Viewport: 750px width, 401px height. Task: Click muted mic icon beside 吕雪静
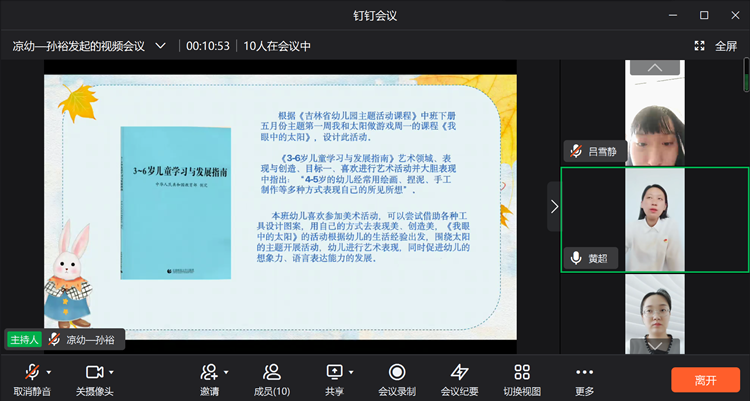coord(576,151)
